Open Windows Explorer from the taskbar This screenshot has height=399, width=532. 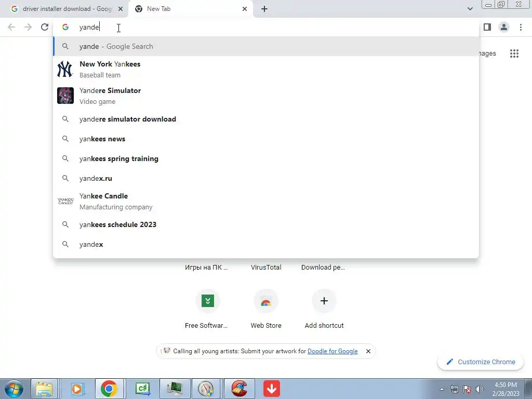coord(44,389)
